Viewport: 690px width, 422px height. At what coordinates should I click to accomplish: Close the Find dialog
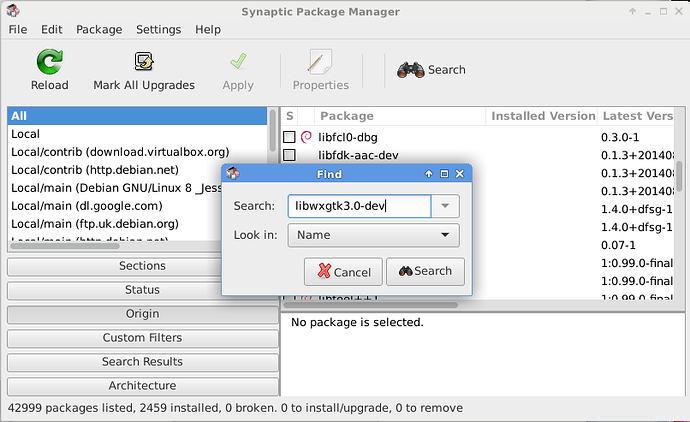460,174
